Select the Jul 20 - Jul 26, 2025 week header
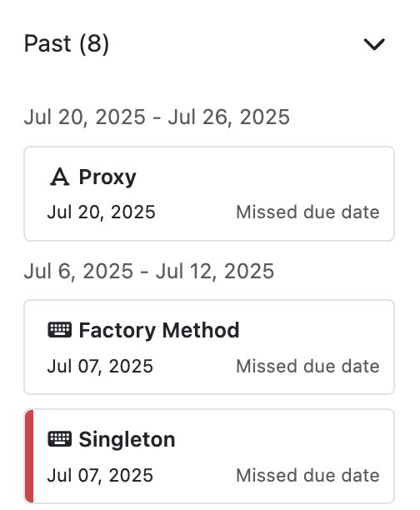The width and height of the screenshot is (420, 510). [157, 117]
